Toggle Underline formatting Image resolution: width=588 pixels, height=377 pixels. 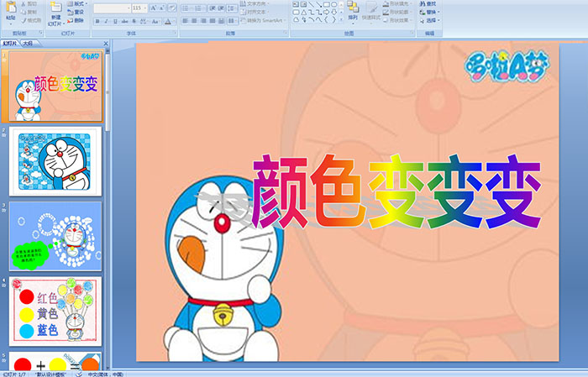pos(116,21)
